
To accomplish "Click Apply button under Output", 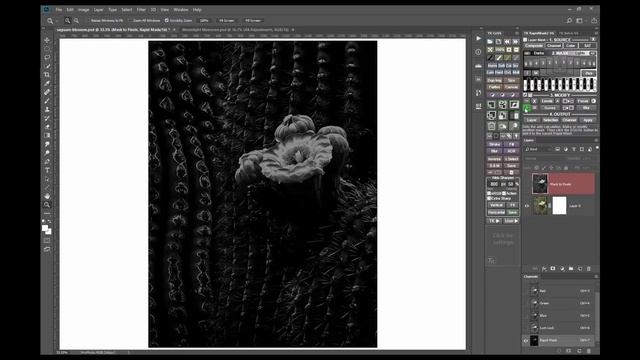I will (588, 120).
